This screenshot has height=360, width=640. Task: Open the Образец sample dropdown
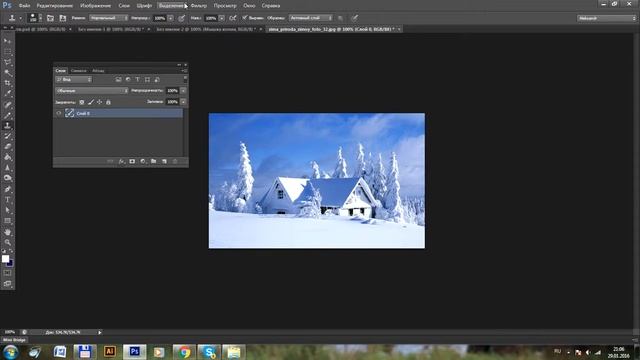310,18
